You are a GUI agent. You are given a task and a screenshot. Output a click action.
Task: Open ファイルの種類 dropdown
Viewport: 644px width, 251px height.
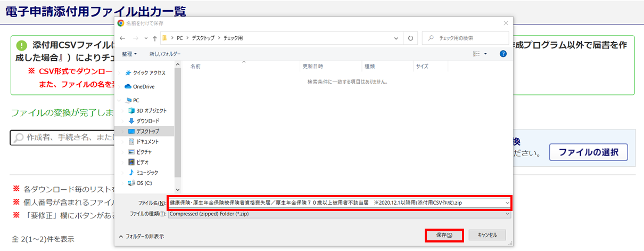339,214
